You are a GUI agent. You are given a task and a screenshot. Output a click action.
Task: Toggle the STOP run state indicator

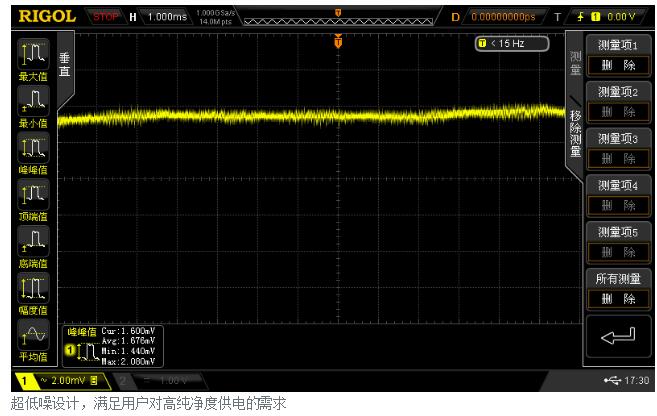point(105,16)
